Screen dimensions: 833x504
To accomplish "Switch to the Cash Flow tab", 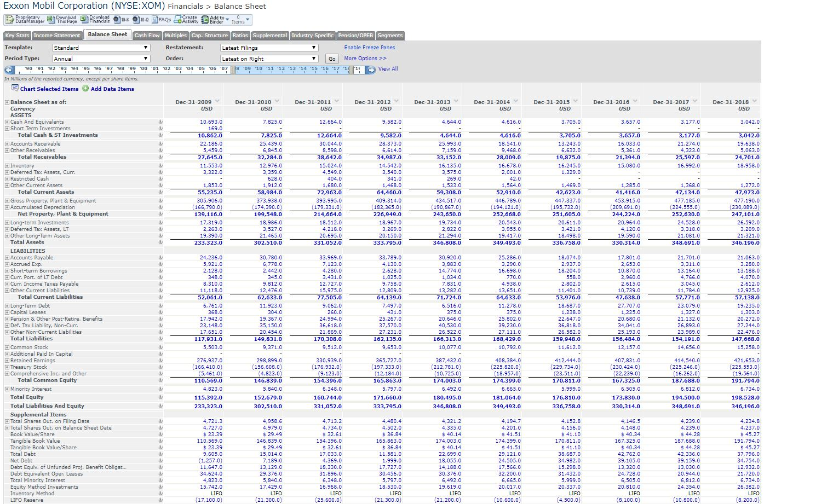I will (146, 35).
